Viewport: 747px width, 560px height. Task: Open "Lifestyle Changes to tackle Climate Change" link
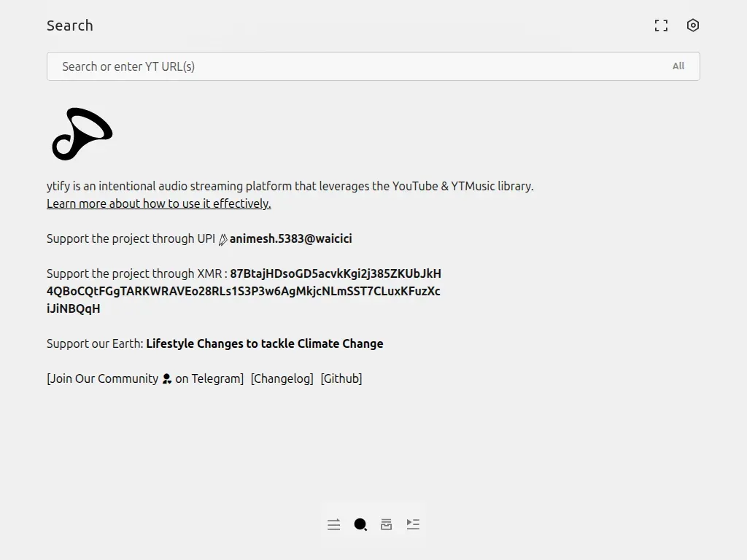point(264,343)
